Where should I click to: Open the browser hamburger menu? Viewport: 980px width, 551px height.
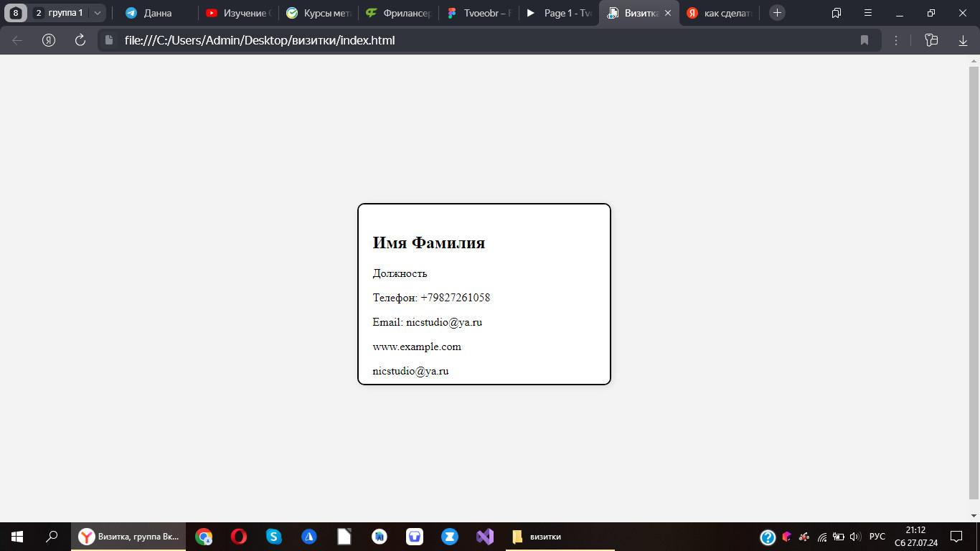point(867,13)
